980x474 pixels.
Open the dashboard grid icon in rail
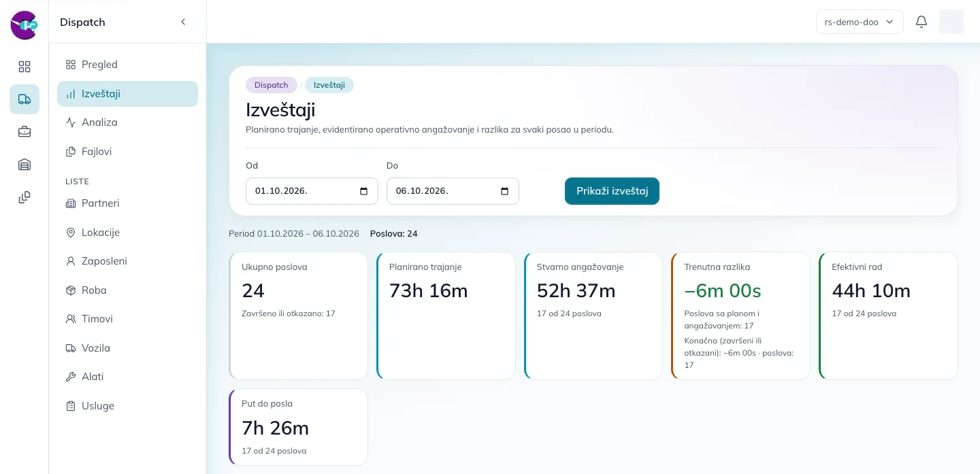tap(24, 67)
